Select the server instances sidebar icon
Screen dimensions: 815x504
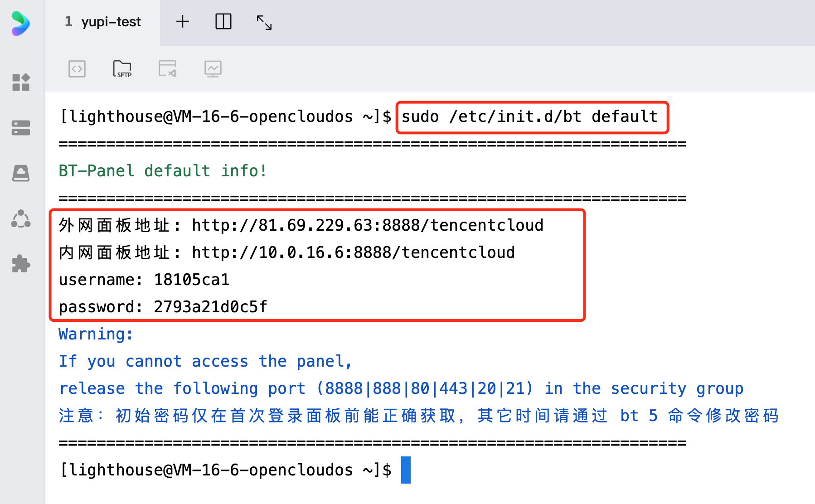tap(21, 128)
